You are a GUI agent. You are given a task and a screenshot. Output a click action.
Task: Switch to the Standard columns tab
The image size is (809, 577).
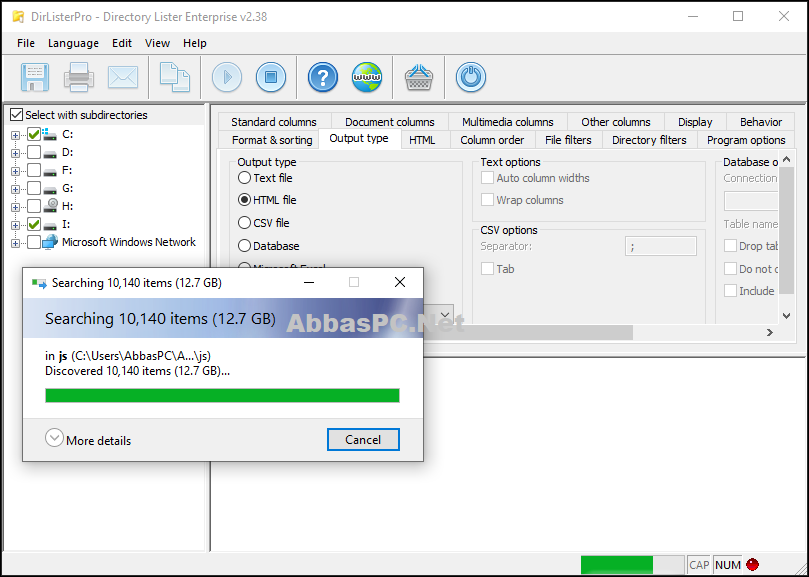pos(274,122)
